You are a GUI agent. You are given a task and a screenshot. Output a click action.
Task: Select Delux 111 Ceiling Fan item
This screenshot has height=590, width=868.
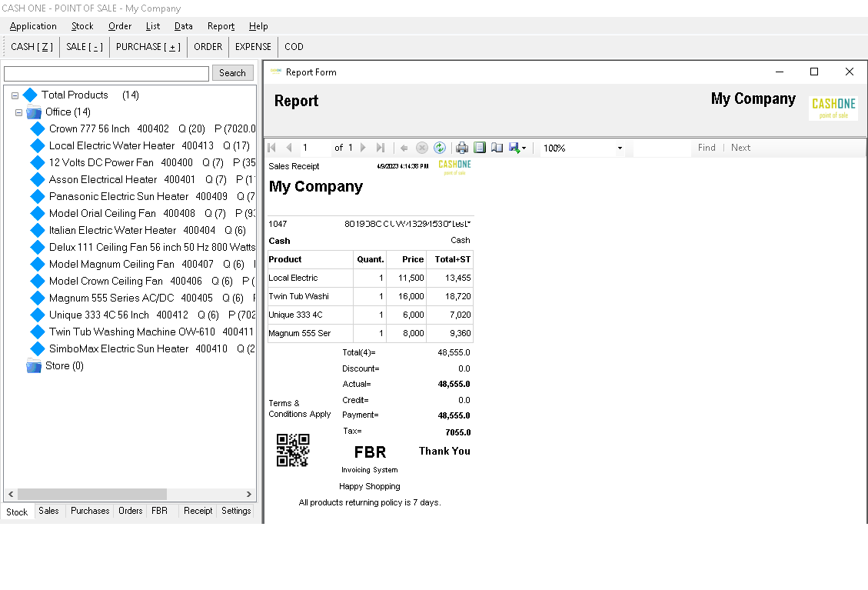pyautogui.click(x=152, y=247)
